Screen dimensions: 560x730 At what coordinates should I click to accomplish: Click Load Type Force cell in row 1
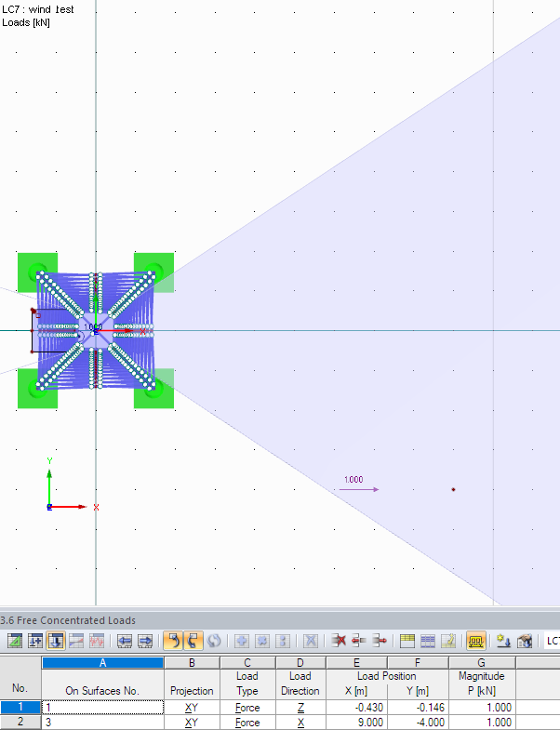[247, 708]
